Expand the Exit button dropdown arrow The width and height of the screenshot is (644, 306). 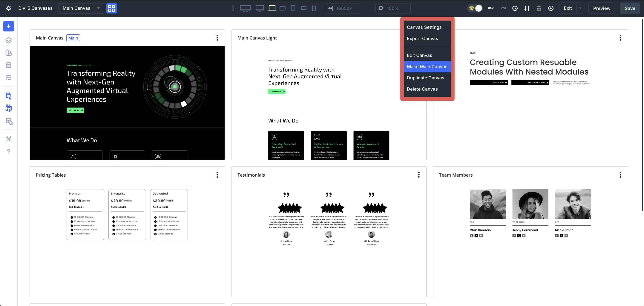[x=580, y=8]
